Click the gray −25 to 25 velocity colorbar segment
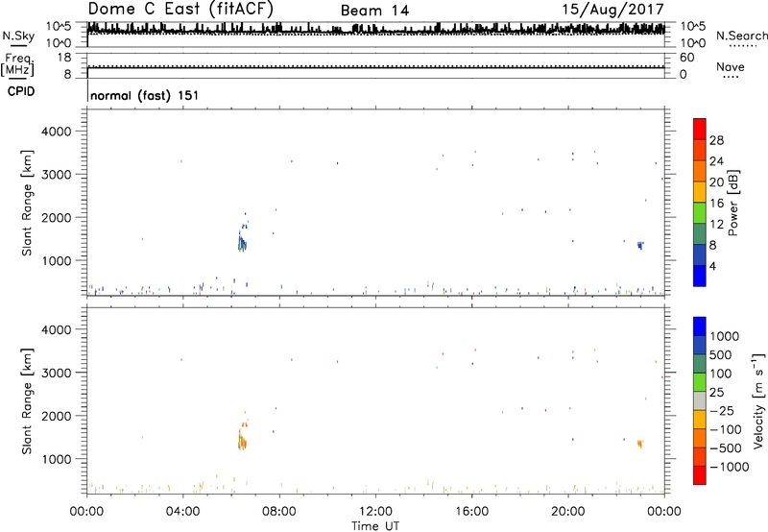768x532 pixels. coord(700,400)
